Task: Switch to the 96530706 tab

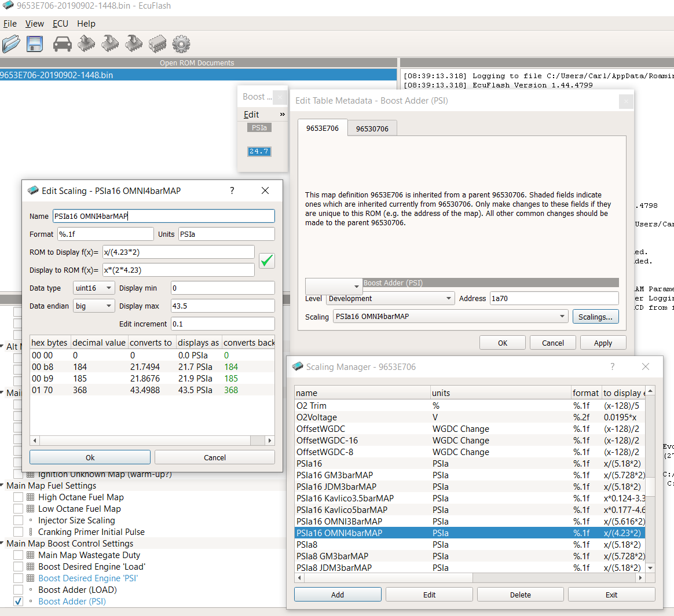Action: [372, 129]
